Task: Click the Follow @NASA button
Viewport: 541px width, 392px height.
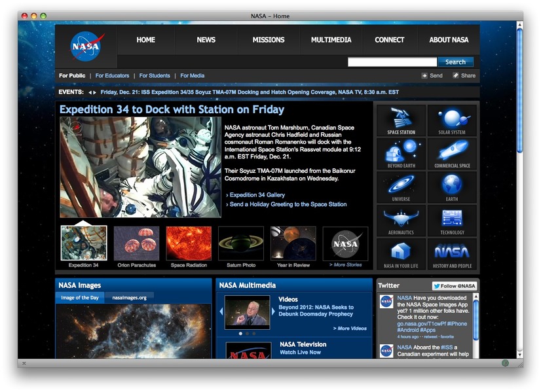Action: click(x=454, y=286)
